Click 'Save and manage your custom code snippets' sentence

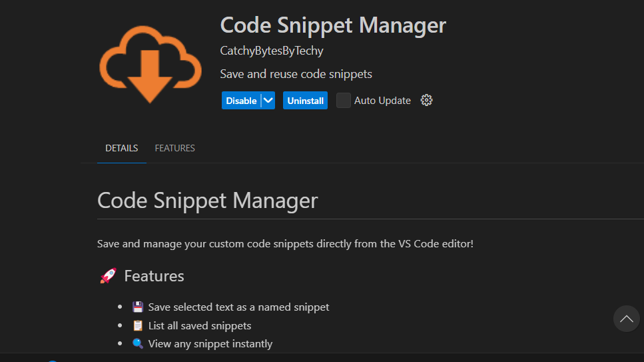click(285, 243)
